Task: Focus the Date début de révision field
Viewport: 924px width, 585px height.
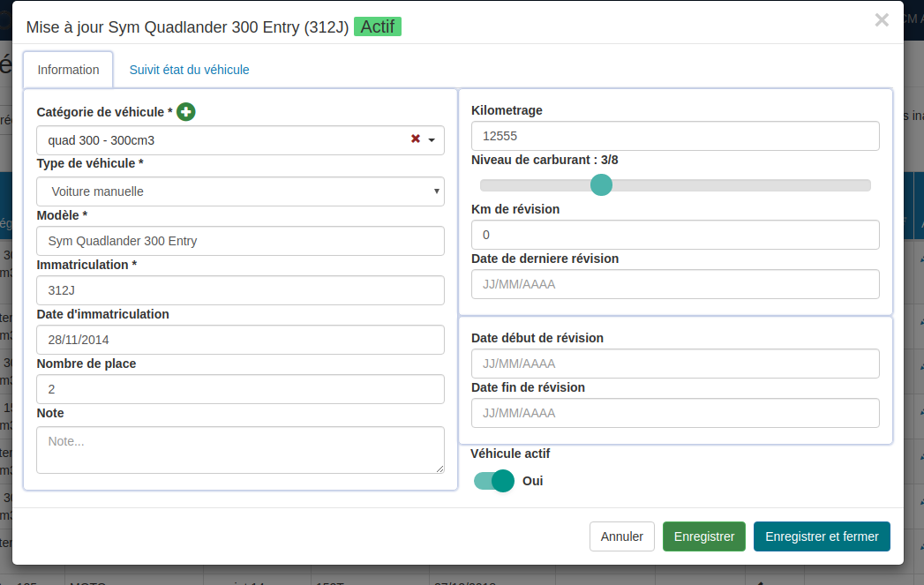Action: point(674,364)
